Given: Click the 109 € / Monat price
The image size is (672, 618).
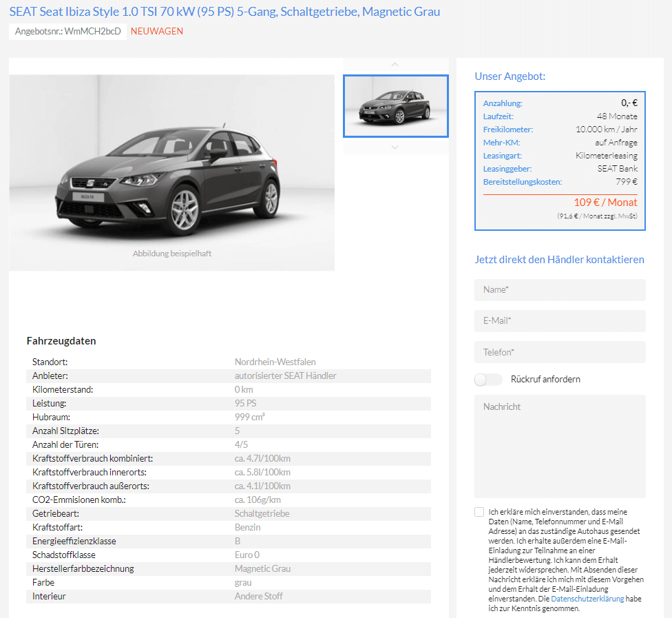Looking at the screenshot, I should pos(605,203).
